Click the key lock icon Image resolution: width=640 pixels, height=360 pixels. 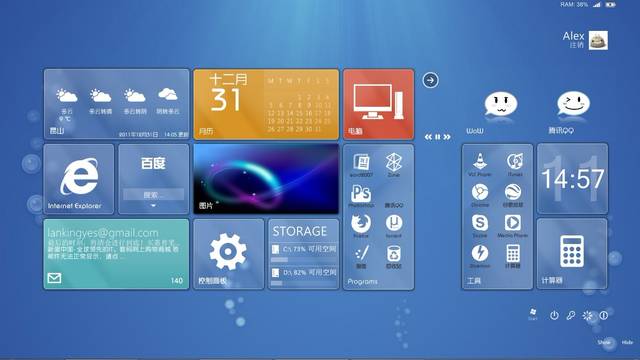click(571, 315)
